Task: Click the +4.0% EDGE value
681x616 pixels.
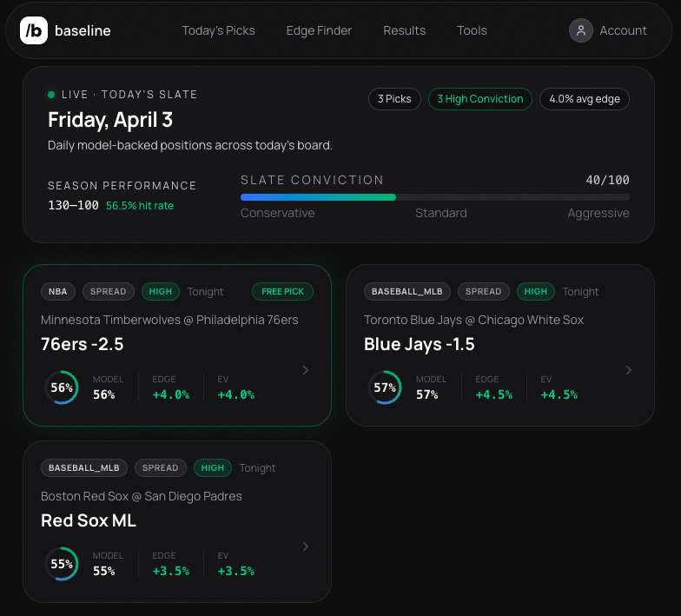Action: 170,394
